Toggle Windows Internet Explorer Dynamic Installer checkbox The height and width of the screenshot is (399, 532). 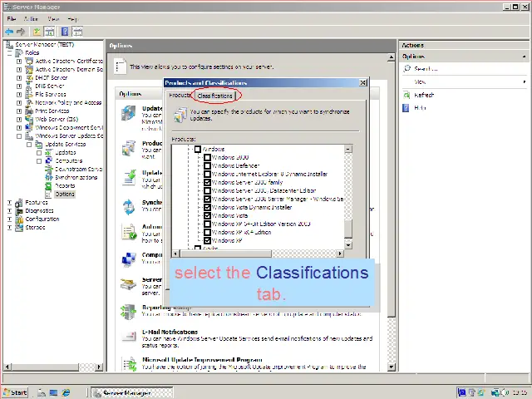tap(207, 174)
